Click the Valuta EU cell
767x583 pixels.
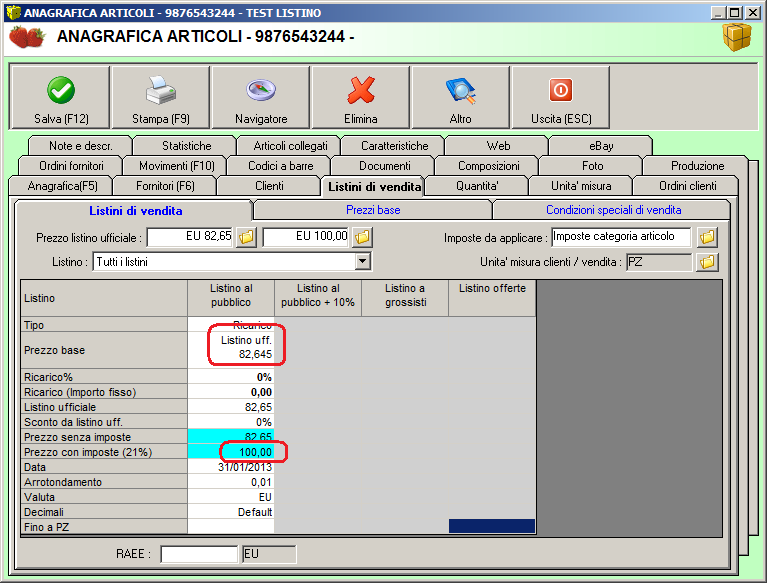(231, 497)
